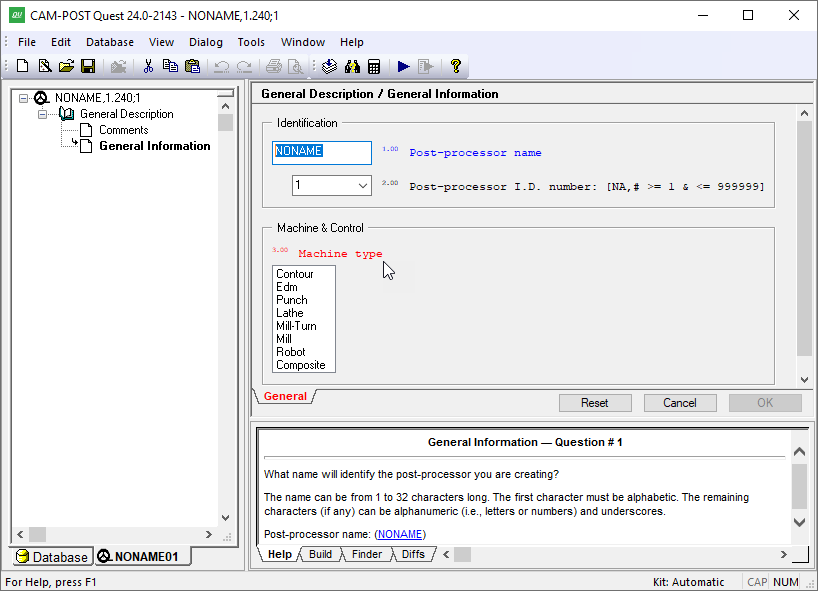818x591 pixels.
Task: Click the help pane scroll down arrow
Action: 799,522
